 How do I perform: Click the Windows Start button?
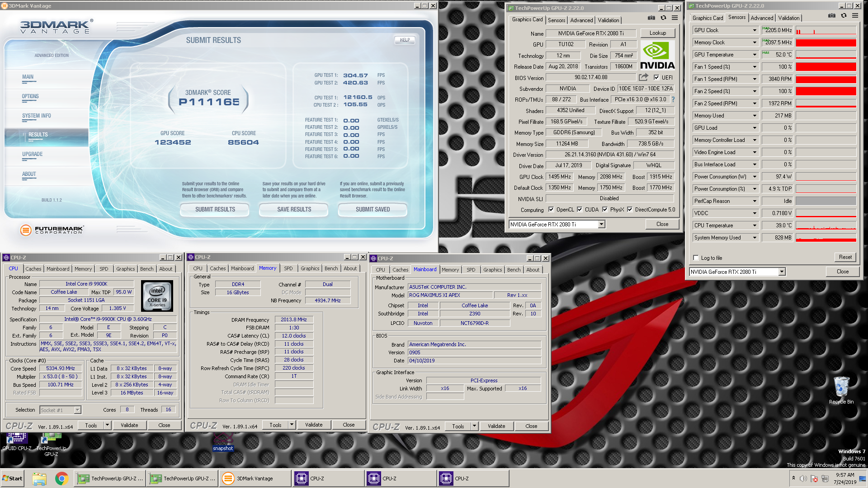point(13,479)
